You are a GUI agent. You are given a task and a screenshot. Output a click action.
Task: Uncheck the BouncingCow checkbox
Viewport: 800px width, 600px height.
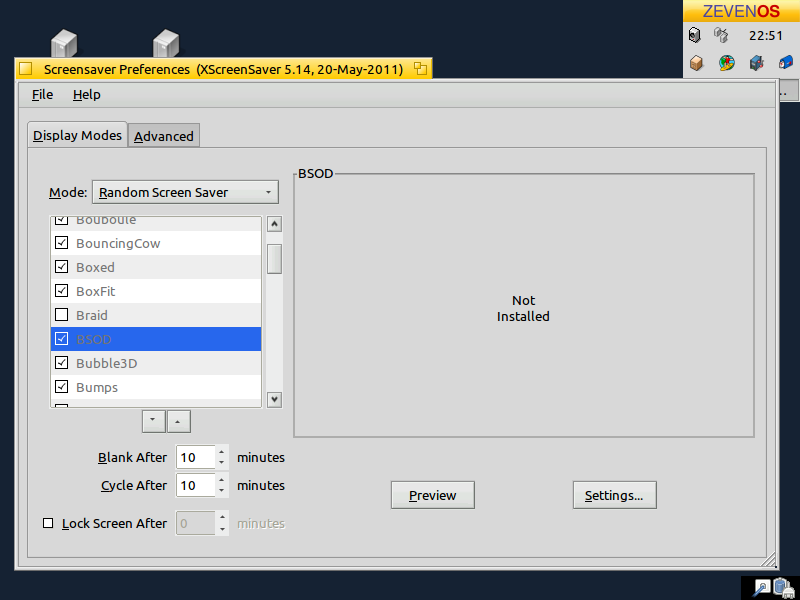point(62,243)
